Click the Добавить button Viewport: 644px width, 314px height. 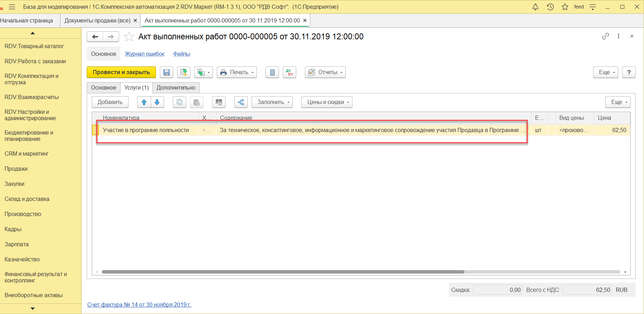(x=110, y=102)
